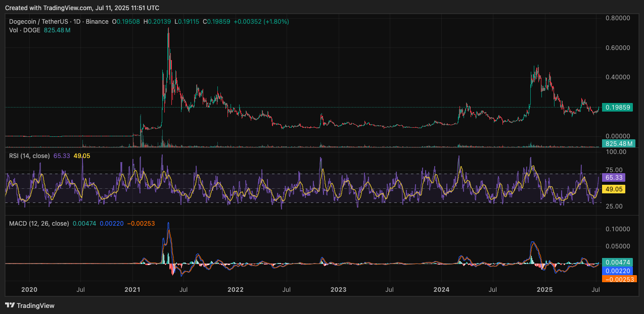Click the 2024 label on the time axis
644x314 pixels.
tap(442, 290)
